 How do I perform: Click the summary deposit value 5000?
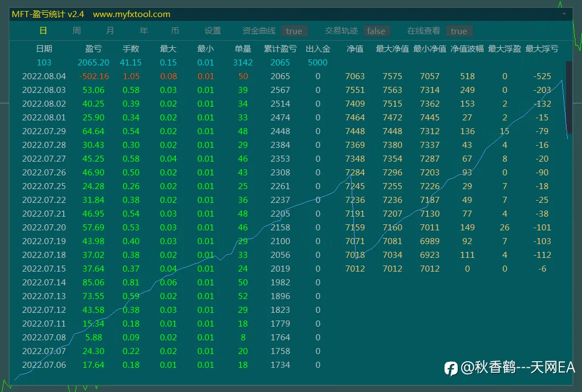(x=318, y=62)
